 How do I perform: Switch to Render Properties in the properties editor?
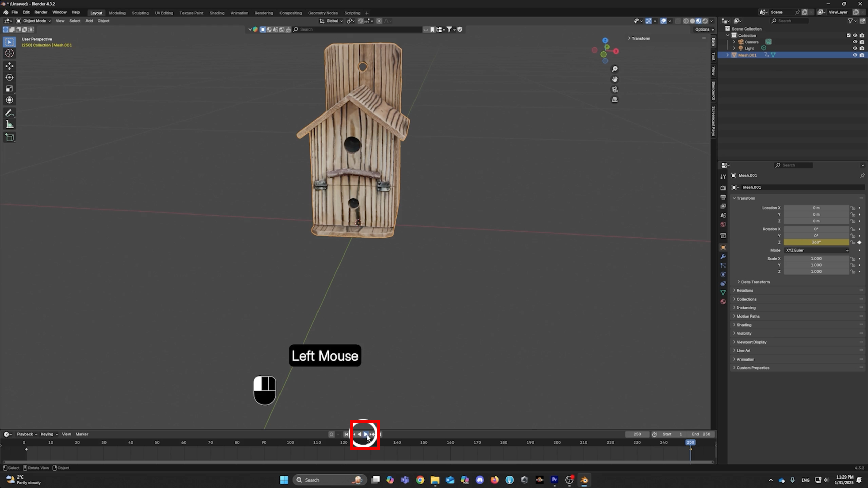723,188
